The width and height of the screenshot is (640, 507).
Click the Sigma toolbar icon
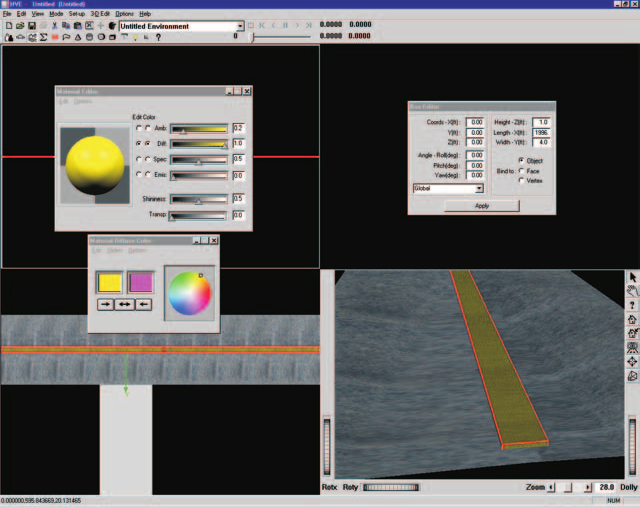pos(43,37)
